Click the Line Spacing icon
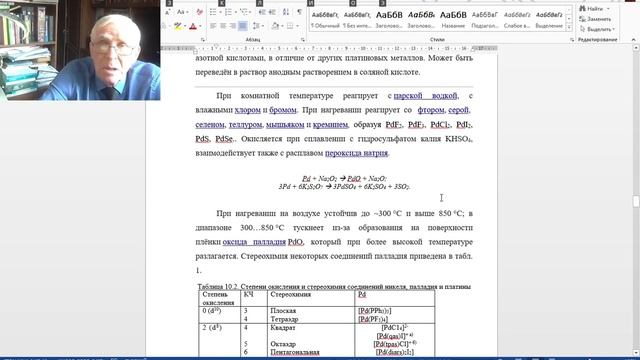This screenshot has width=640, height=360. click(256, 26)
